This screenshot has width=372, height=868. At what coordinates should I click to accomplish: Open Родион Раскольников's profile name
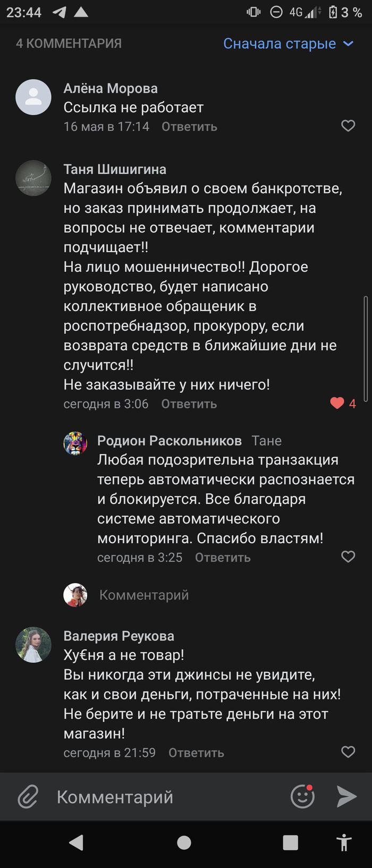(169, 441)
